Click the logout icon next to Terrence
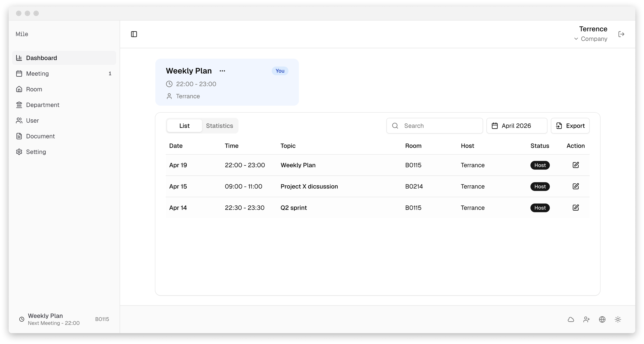The height and width of the screenshot is (344, 644). click(621, 34)
